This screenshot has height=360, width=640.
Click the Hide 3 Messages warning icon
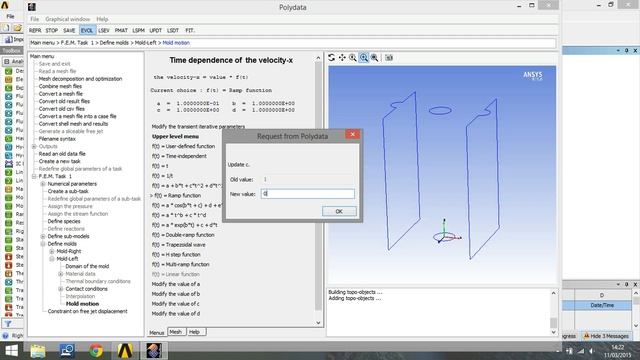587,336
